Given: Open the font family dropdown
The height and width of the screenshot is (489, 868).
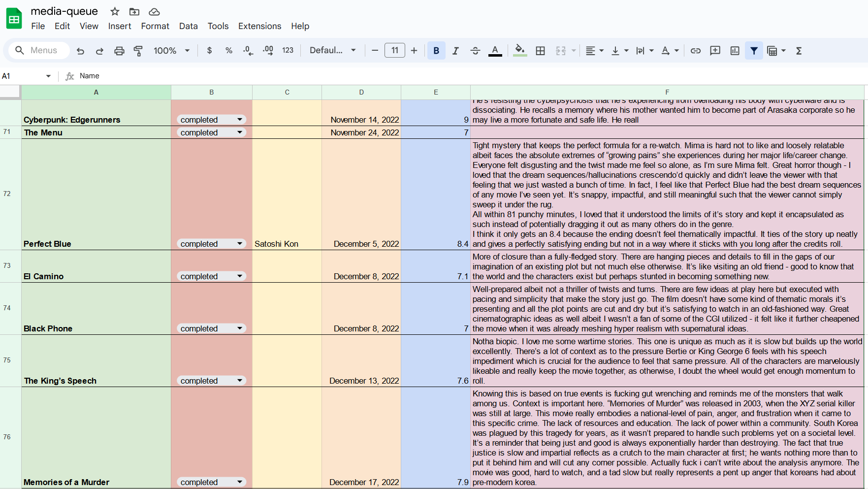Looking at the screenshot, I should pos(332,50).
